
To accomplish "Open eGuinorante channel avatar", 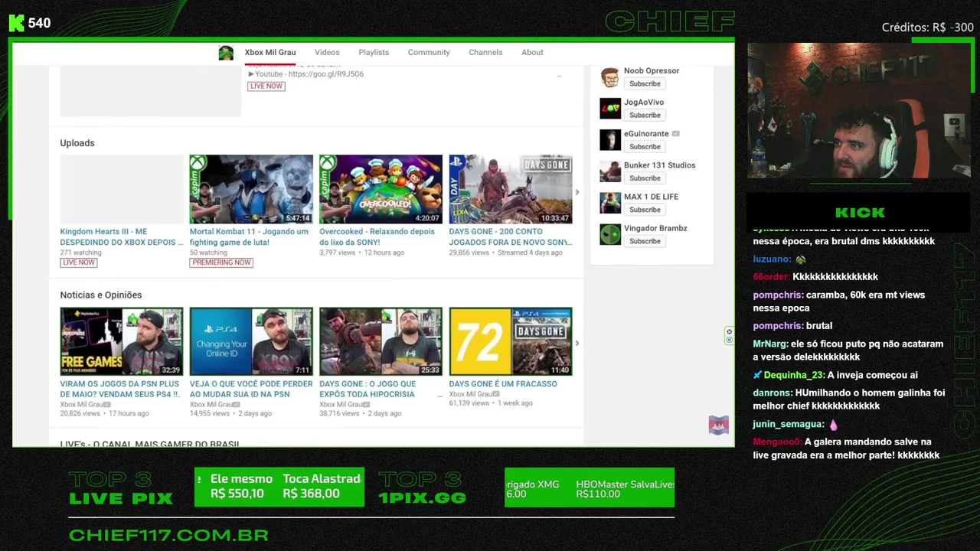I will point(610,140).
